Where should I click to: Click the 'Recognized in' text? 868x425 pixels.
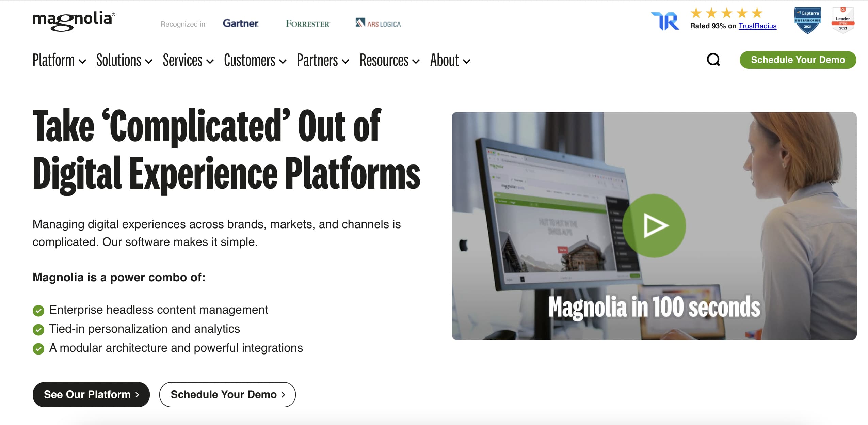[183, 24]
